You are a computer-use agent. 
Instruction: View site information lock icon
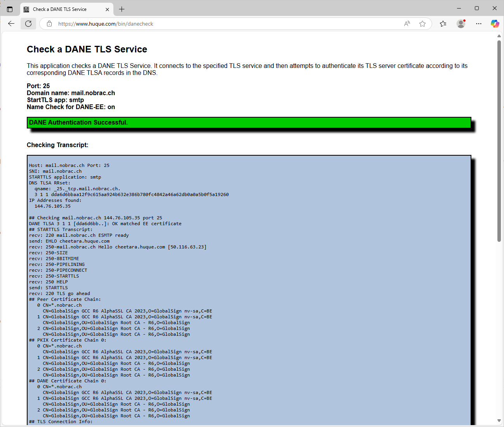point(49,24)
